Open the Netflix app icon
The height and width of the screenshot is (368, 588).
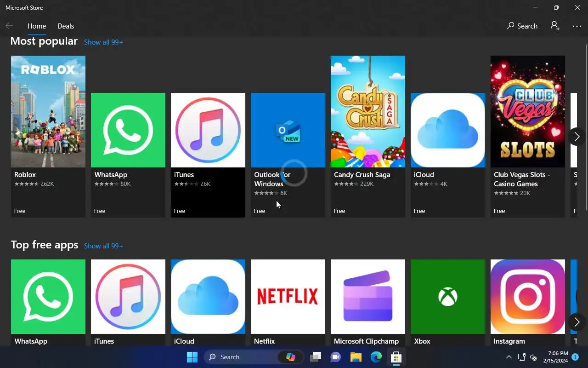[288, 297]
